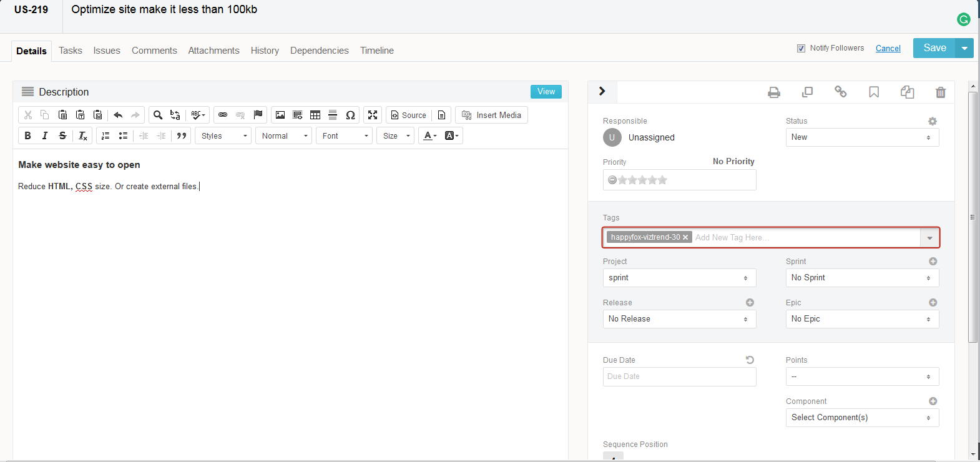Open the Styles dropdown
The image size is (980, 462).
coord(223,135)
